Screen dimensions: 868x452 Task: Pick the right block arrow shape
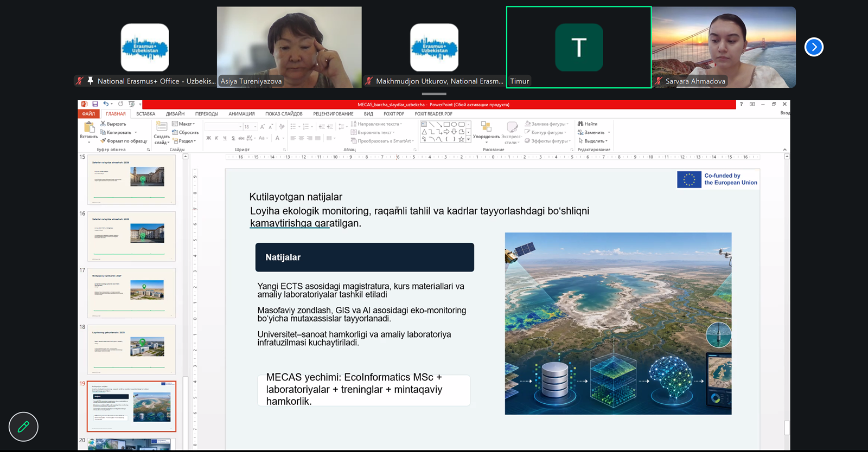click(x=446, y=132)
